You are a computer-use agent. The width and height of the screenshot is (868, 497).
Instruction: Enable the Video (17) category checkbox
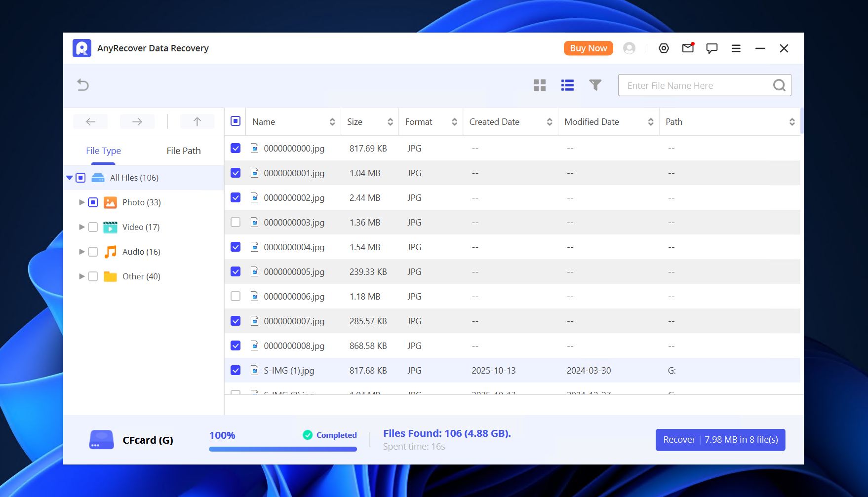(x=93, y=227)
